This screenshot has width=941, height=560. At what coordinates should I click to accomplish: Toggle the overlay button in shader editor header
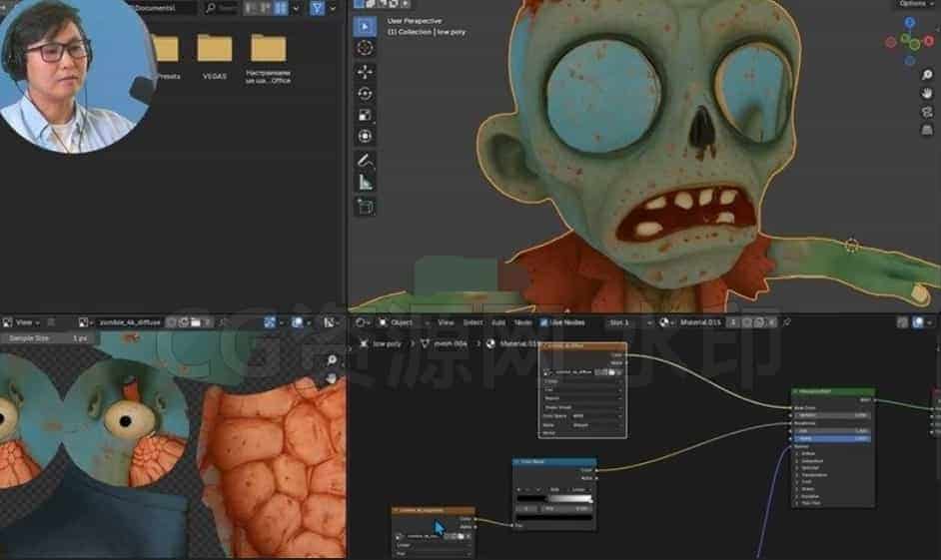point(918,322)
